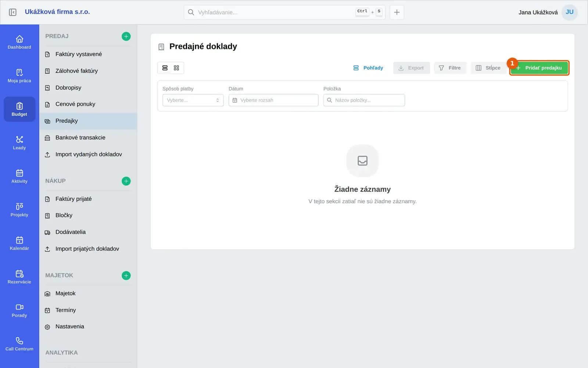Open the Rezervácie module

19,277
